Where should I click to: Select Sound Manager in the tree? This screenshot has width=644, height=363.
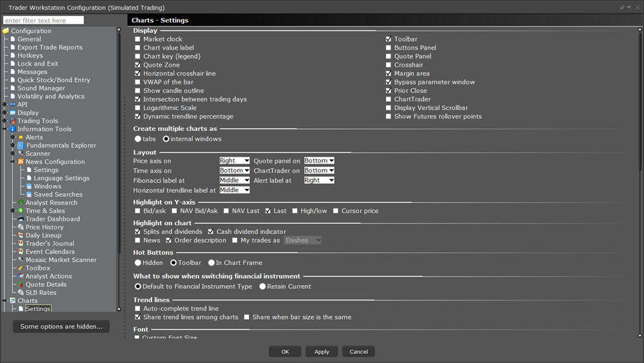click(x=41, y=88)
